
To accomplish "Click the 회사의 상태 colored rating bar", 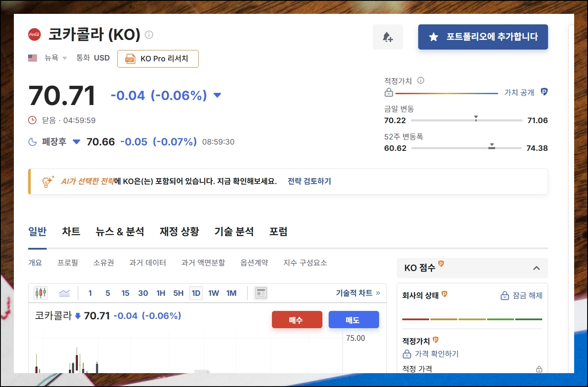I will (472, 319).
